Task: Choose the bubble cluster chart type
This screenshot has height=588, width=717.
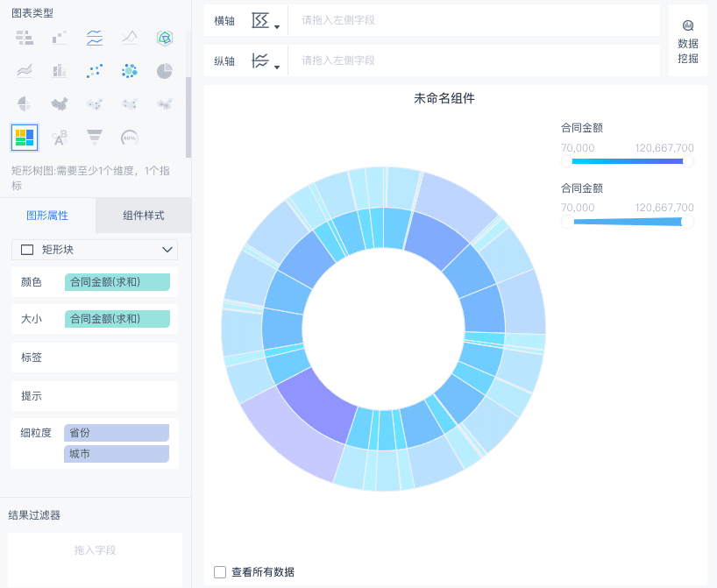Action: (130, 71)
